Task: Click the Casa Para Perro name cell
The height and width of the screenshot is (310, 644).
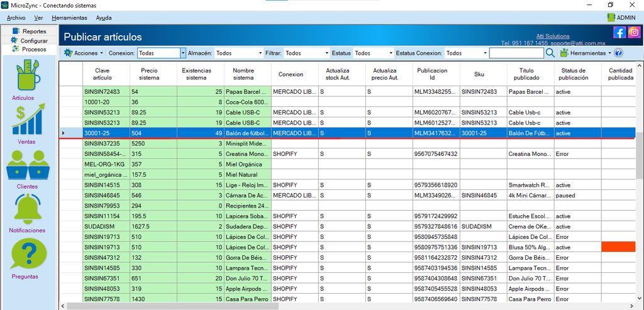Action: tap(248, 299)
